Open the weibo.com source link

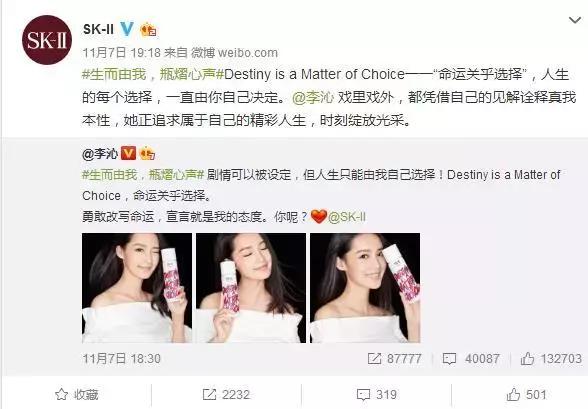click(x=248, y=53)
